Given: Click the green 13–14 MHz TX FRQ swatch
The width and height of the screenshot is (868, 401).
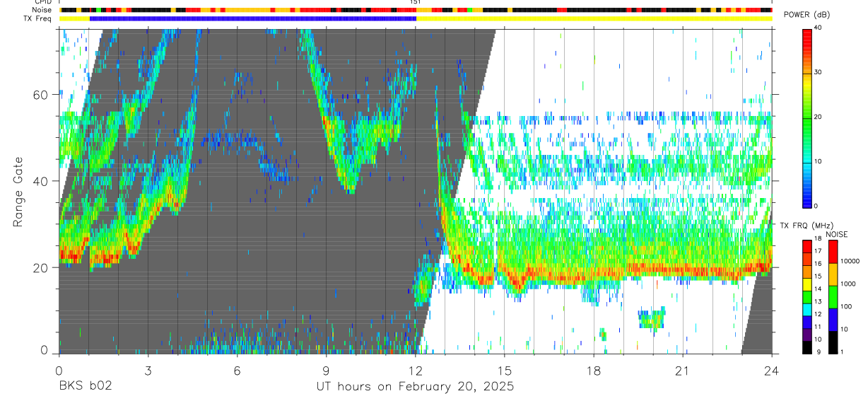Looking at the screenshot, I should pyautogui.click(x=808, y=296).
